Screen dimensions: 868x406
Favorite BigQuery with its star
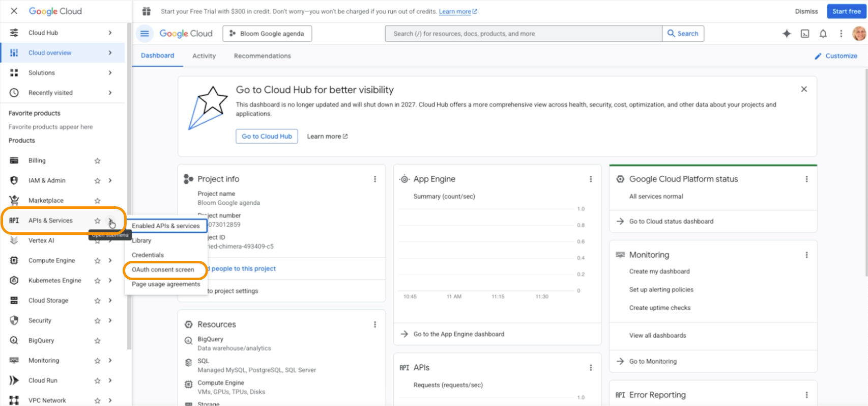coord(97,341)
